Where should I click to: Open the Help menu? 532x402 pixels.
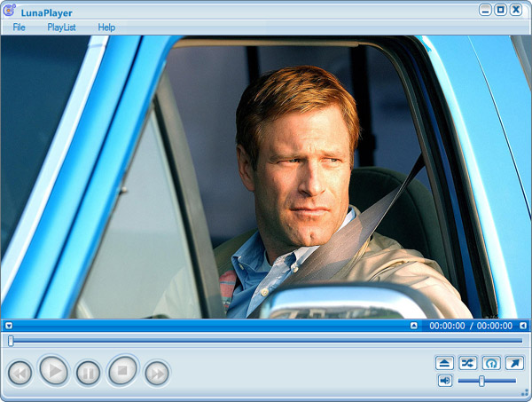click(x=106, y=28)
